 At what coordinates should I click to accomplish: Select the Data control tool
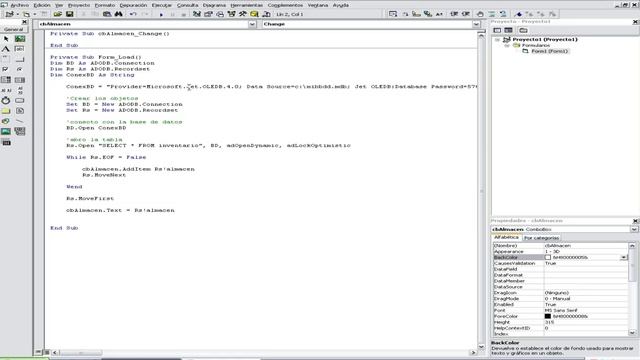coord(20,131)
